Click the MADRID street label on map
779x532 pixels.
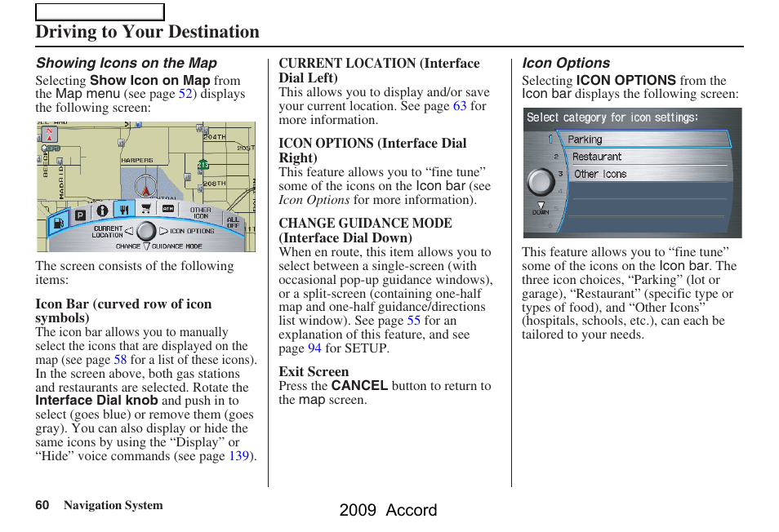[61, 182]
